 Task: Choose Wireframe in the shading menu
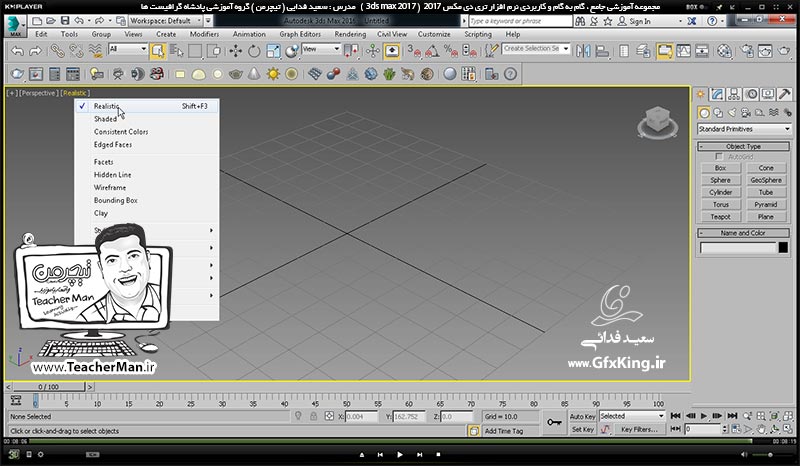tap(147, 187)
